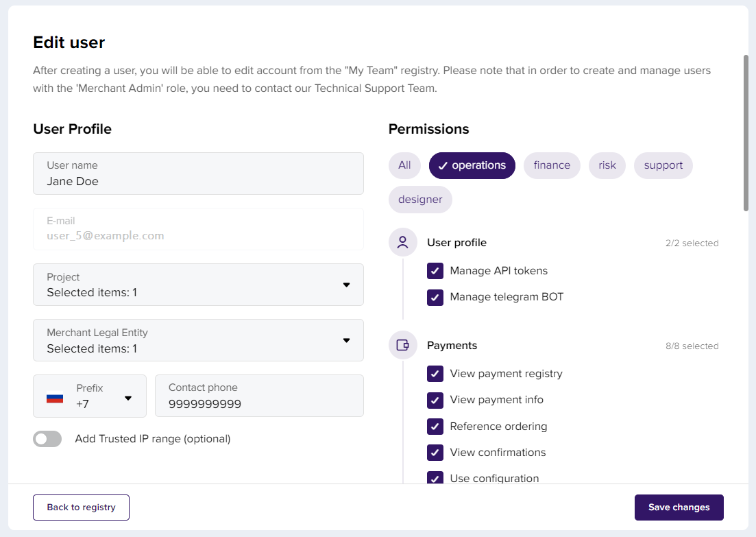The image size is (756, 537).
Task: Uncheck Manage telegram BOT permission
Action: click(x=435, y=297)
